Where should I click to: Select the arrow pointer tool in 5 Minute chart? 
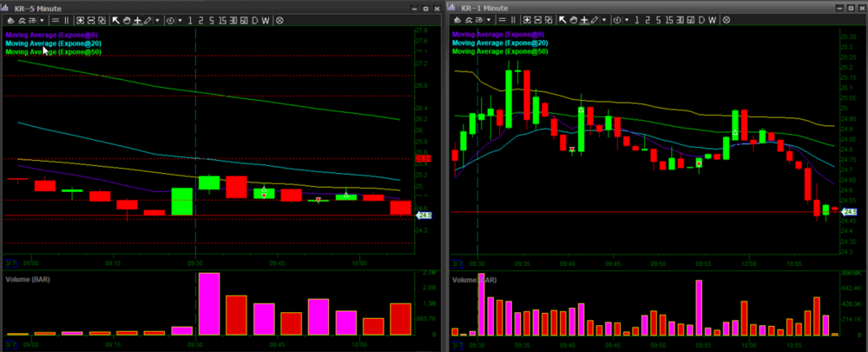tap(115, 19)
